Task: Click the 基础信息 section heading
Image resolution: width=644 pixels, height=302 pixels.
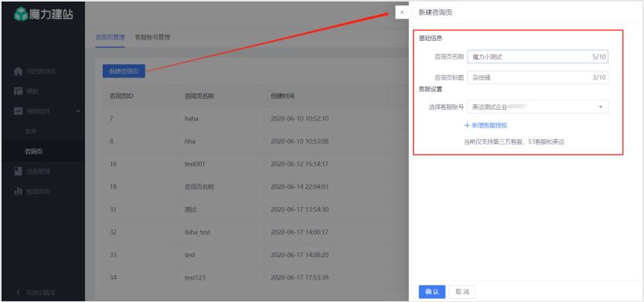Action: point(431,39)
